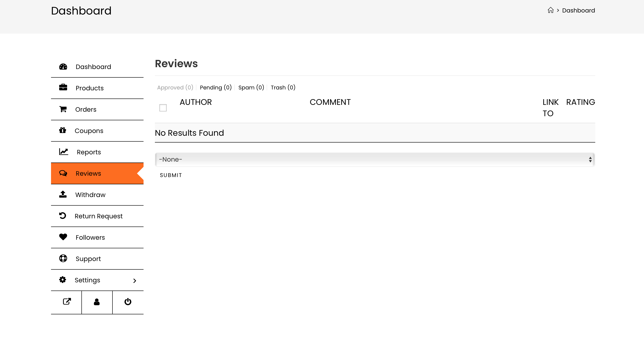Click the power logout icon

[x=128, y=302]
